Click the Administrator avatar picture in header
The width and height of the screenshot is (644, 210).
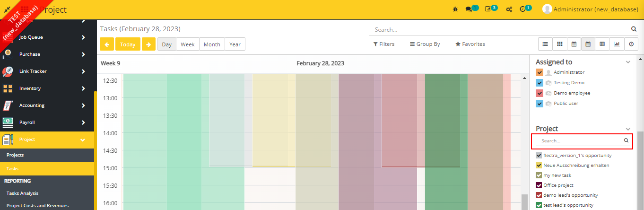[x=547, y=9]
